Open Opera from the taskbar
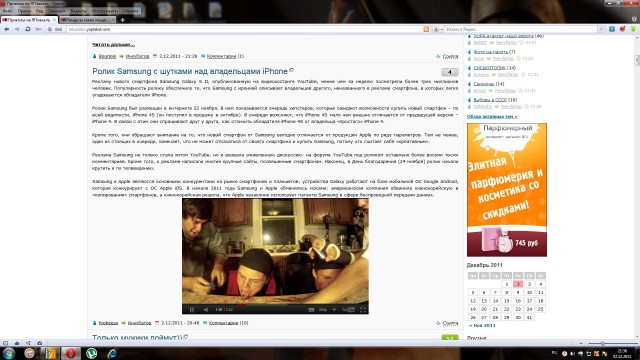The width and height of the screenshot is (640, 360). coord(71,353)
